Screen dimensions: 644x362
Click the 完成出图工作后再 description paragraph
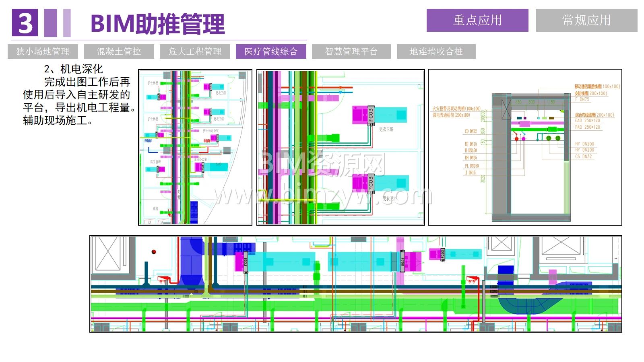(x=79, y=101)
